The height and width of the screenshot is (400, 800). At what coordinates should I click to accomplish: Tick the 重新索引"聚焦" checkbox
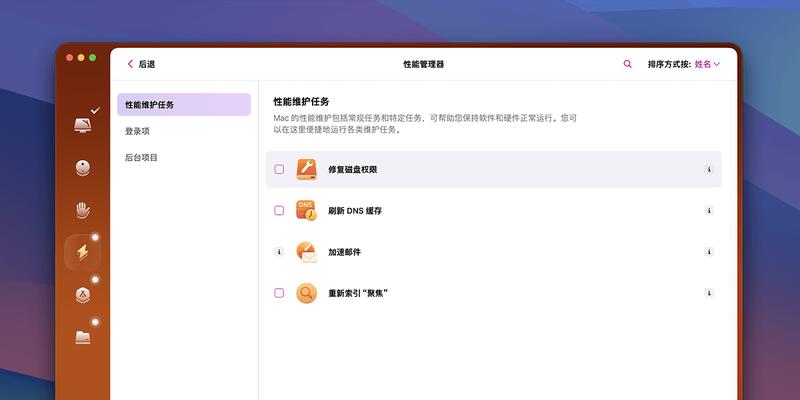coord(279,293)
